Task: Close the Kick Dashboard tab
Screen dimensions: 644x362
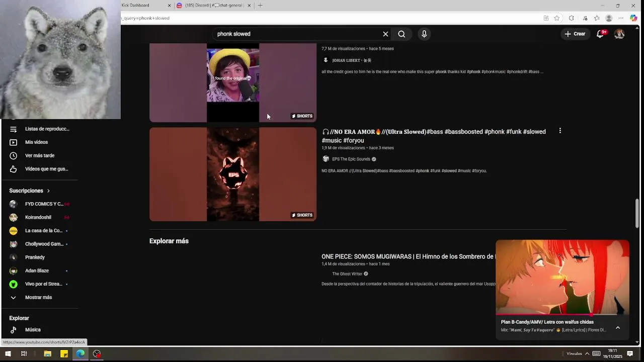Action: coord(169,6)
